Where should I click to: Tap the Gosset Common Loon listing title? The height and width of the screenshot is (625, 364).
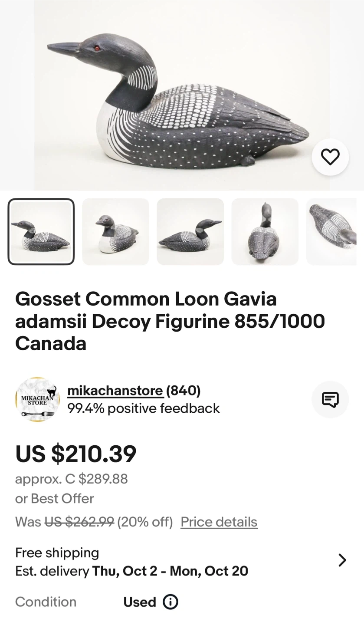(170, 321)
